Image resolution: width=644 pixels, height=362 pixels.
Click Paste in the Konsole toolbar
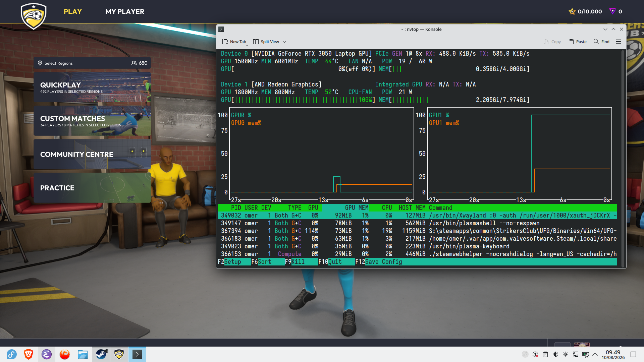tap(578, 42)
